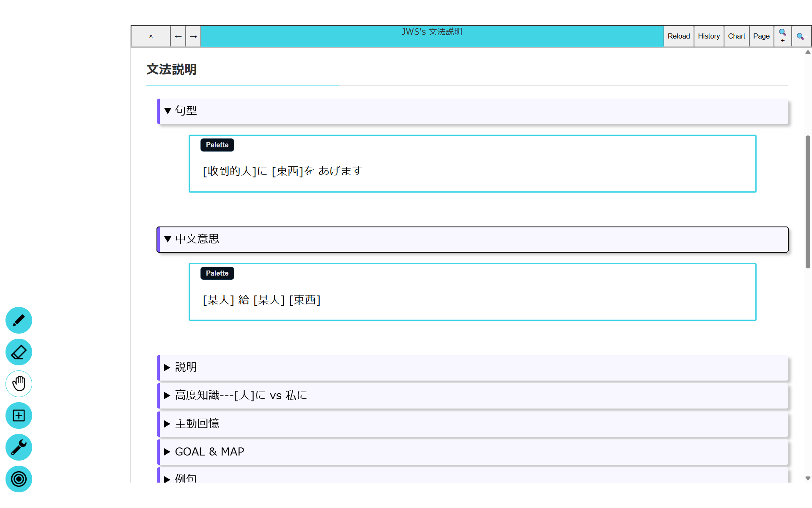Expand the 主動回憶 section
This screenshot has width=812, height=508.
(x=197, y=424)
